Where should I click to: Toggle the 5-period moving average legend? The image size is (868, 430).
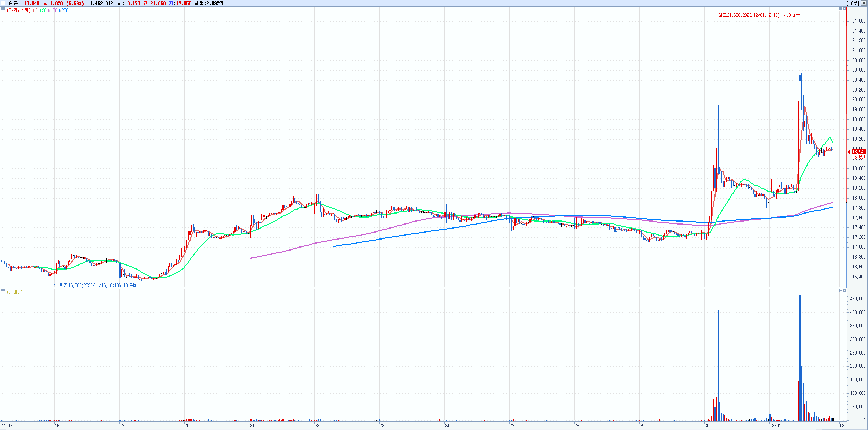[36, 10]
